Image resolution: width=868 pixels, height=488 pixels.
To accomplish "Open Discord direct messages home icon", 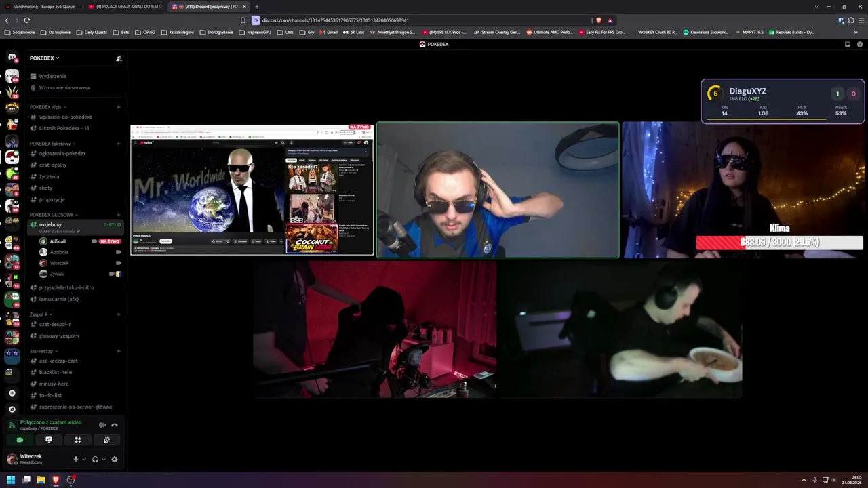I will click(x=12, y=58).
